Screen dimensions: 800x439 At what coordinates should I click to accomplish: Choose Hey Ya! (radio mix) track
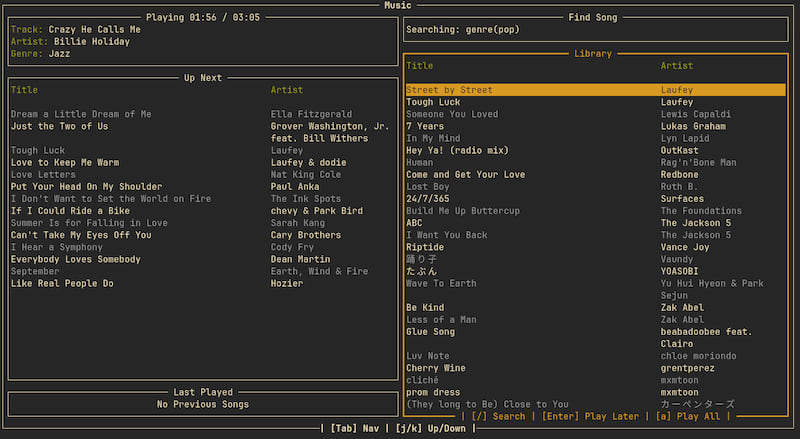click(x=459, y=150)
